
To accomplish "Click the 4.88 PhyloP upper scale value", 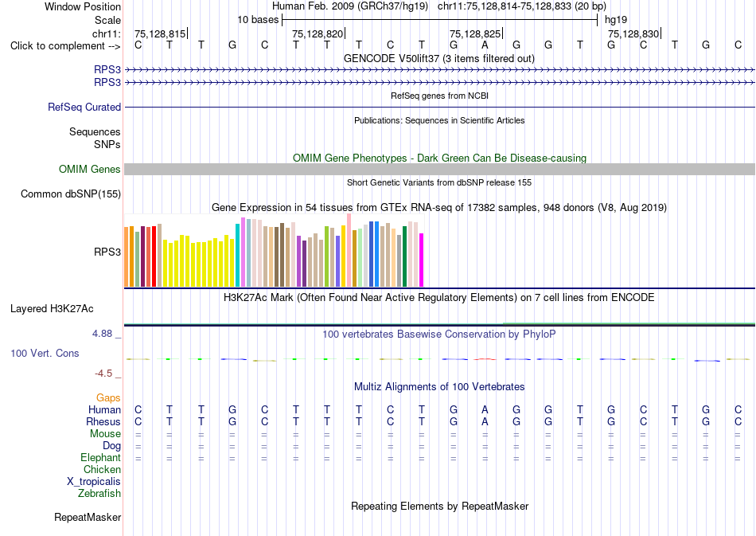I will click(x=103, y=334).
